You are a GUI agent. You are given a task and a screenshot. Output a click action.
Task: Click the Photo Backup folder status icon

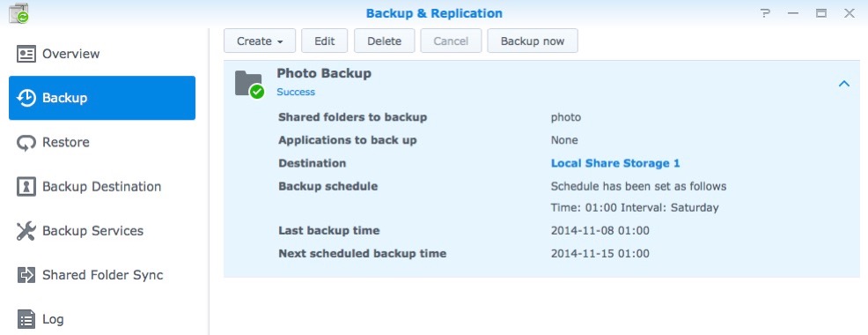[249, 85]
